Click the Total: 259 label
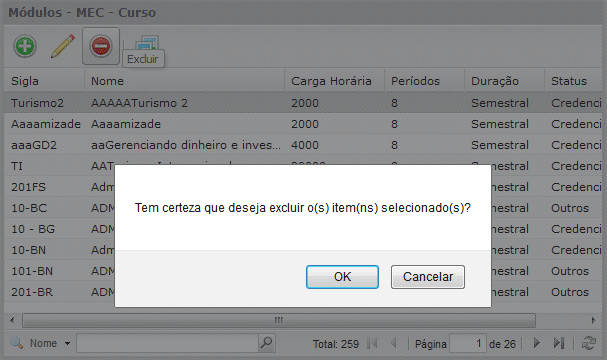Screen dimensions: 607x360 [x=336, y=344]
